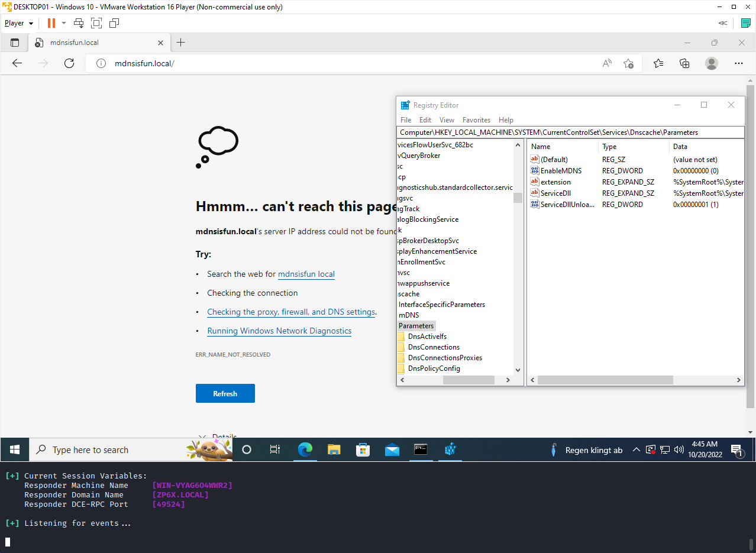Viewport: 756px width, 553px height.
Task: Open Edge Collections
Action: click(684, 63)
